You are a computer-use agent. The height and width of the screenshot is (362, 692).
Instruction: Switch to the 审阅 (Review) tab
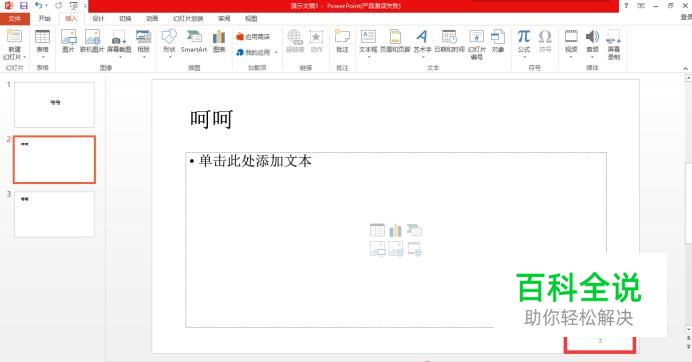click(x=224, y=19)
